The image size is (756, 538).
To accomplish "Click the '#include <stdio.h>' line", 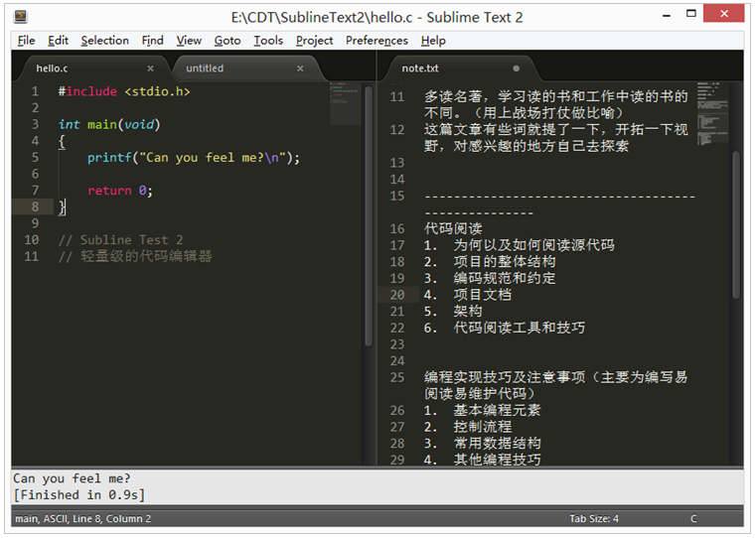I will (124, 91).
